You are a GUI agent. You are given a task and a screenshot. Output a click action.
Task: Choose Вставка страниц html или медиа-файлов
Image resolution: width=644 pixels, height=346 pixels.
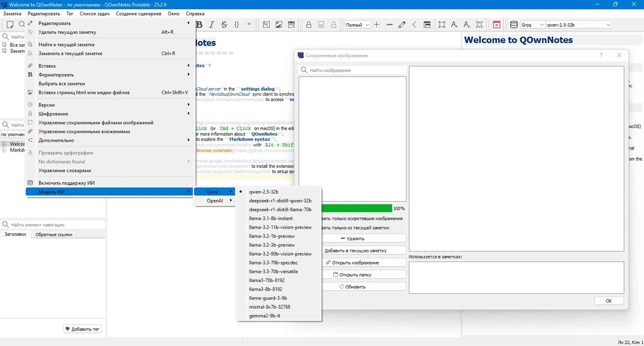pos(110,92)
